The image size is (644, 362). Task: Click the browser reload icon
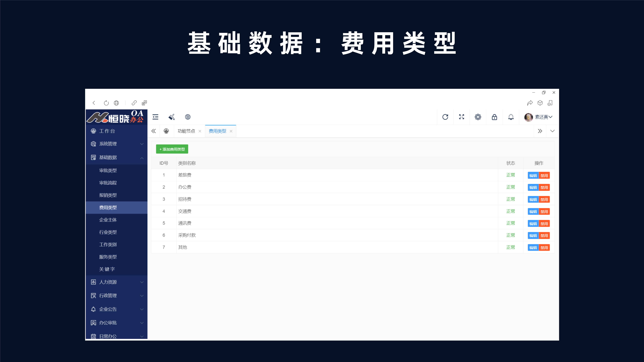pyautogui.click(x=106, y=103)
